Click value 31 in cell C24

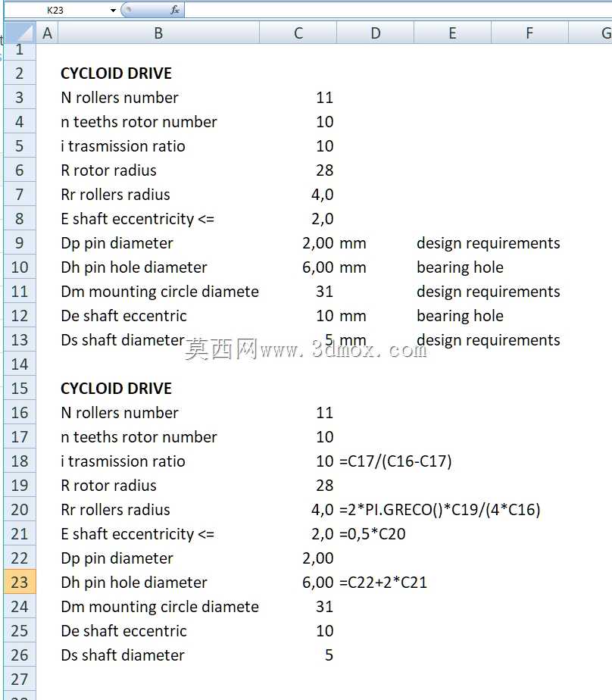pos(324,607)
